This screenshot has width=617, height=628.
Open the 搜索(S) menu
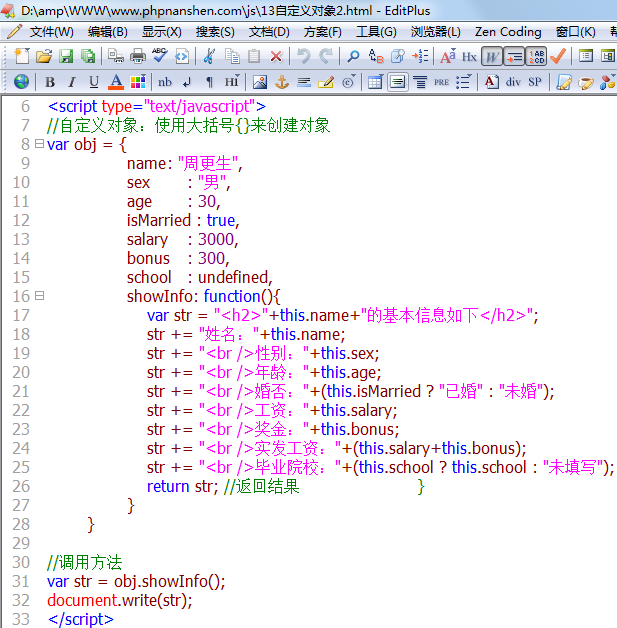(x=215, y=32)
